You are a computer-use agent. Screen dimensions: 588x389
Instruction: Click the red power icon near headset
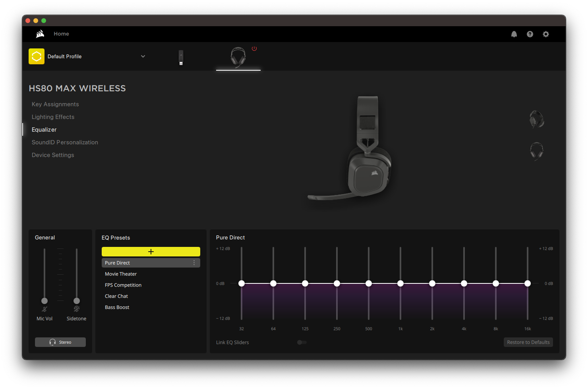tap(254, 48)
